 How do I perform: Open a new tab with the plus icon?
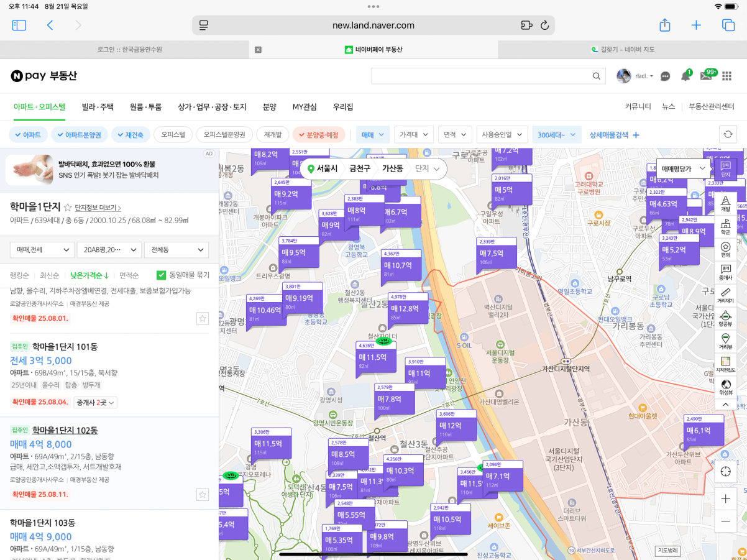coord(696,25)
